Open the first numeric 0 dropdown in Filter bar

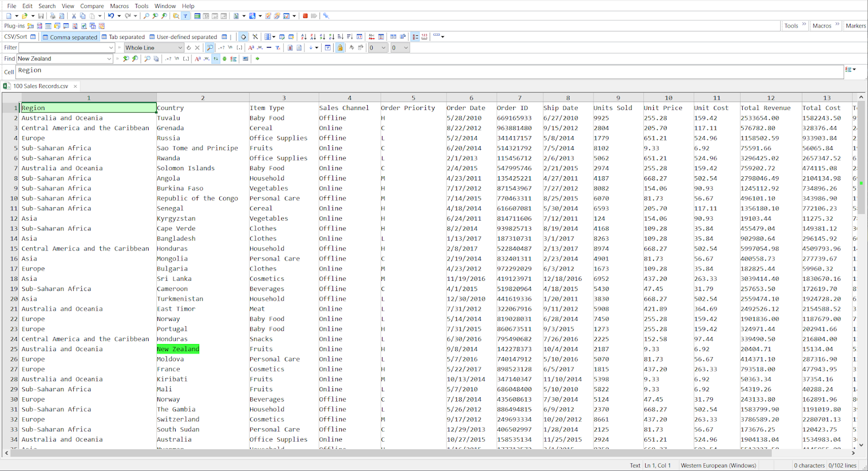tap(384, 48)
